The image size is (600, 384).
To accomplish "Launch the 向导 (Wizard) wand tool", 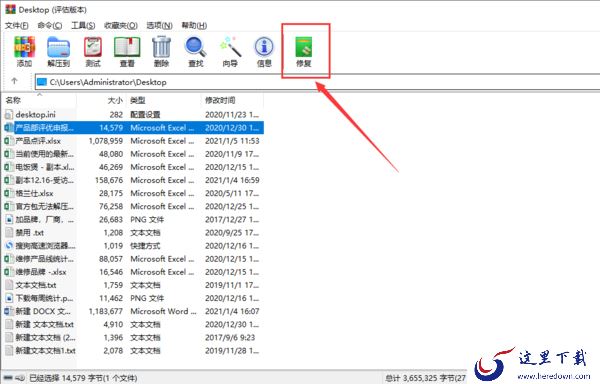I will point(230,51).
